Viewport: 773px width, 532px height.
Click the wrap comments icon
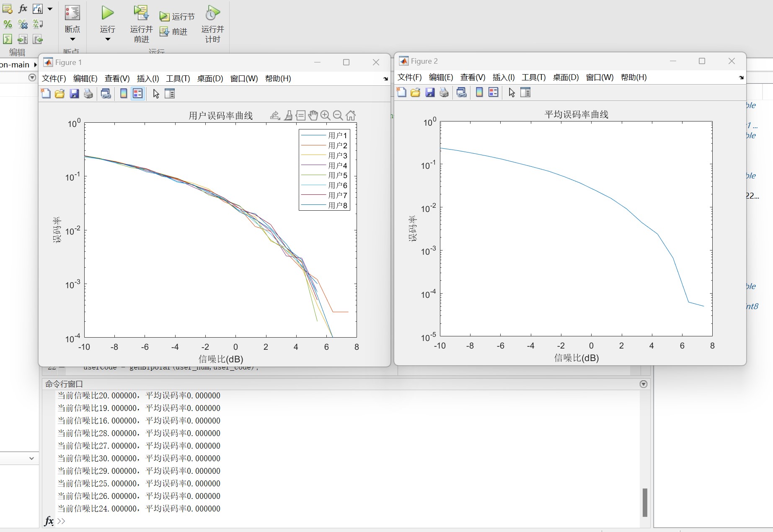click(38, 24)
